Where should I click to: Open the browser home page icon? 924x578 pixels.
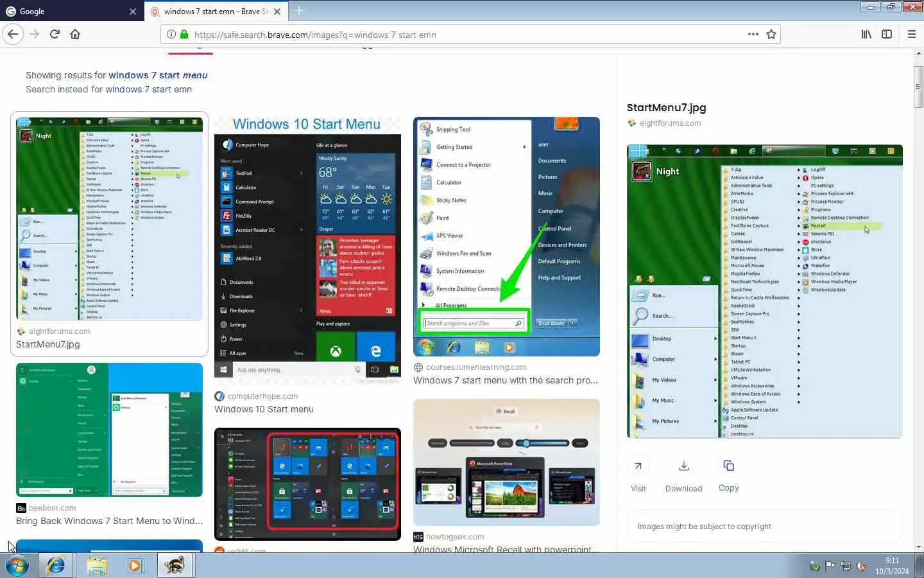coord(75,34)
